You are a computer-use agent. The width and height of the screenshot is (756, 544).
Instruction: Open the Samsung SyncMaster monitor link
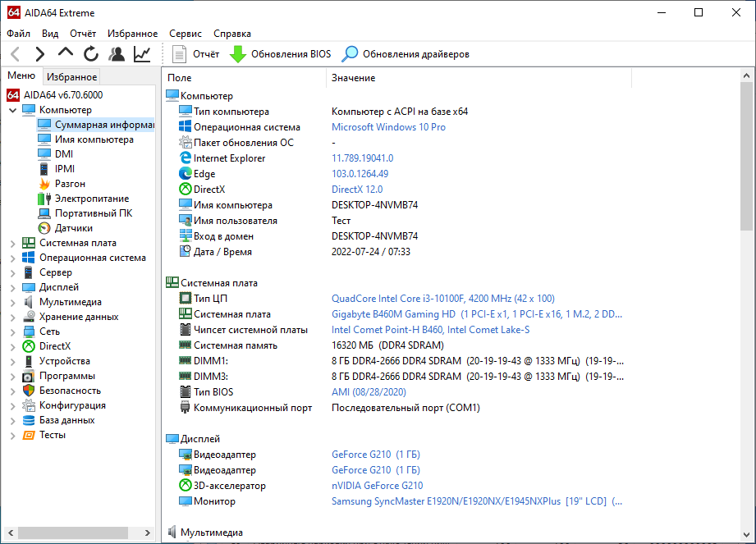(477, 501)
